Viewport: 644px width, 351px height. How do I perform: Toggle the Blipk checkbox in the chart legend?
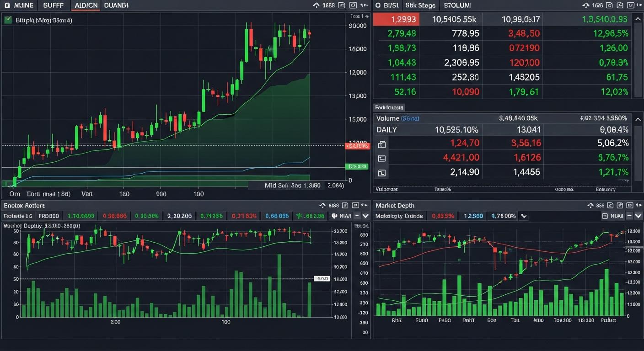click(6, 20)
